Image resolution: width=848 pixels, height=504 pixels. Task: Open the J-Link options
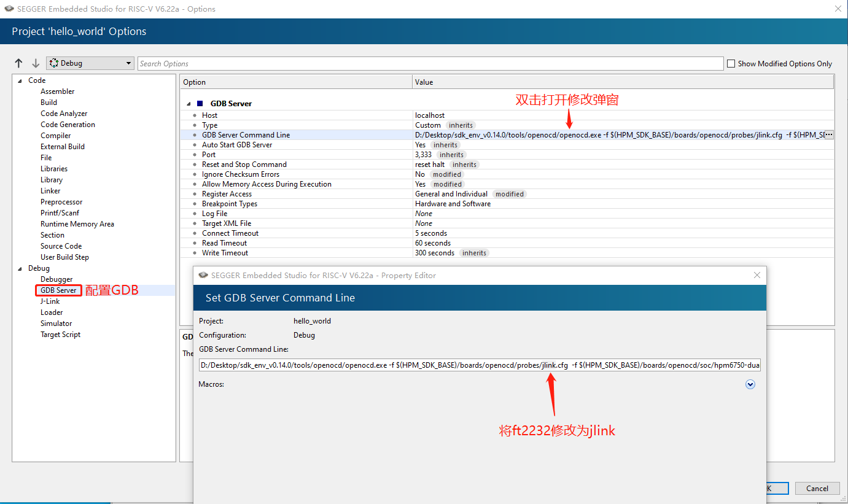50,301
